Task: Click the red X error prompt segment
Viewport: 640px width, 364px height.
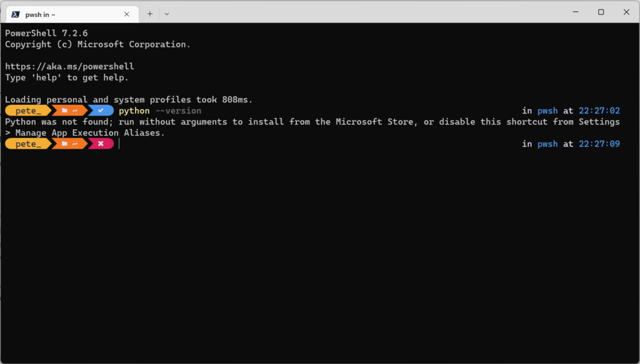Action: [101, 144]
